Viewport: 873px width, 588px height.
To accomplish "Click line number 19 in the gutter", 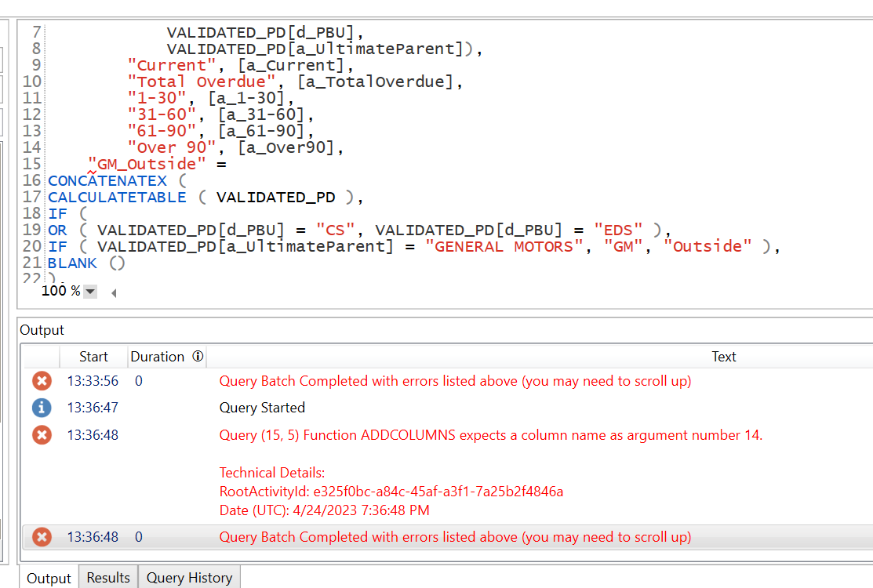I will pyautogui.click(x=31, y=230).
